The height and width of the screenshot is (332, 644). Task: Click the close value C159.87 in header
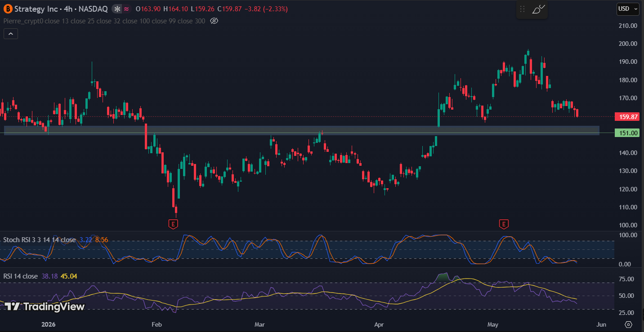tap(229, 9)
